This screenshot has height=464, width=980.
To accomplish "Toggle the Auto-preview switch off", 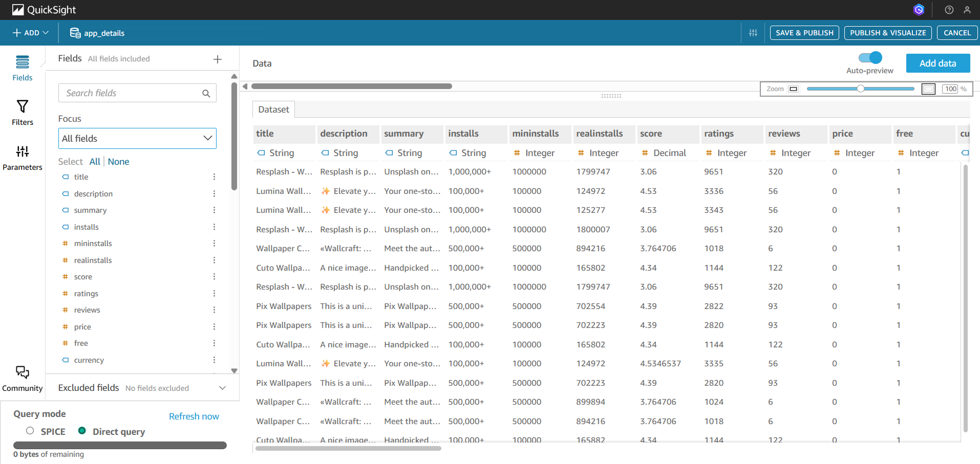I will (870, 57).
